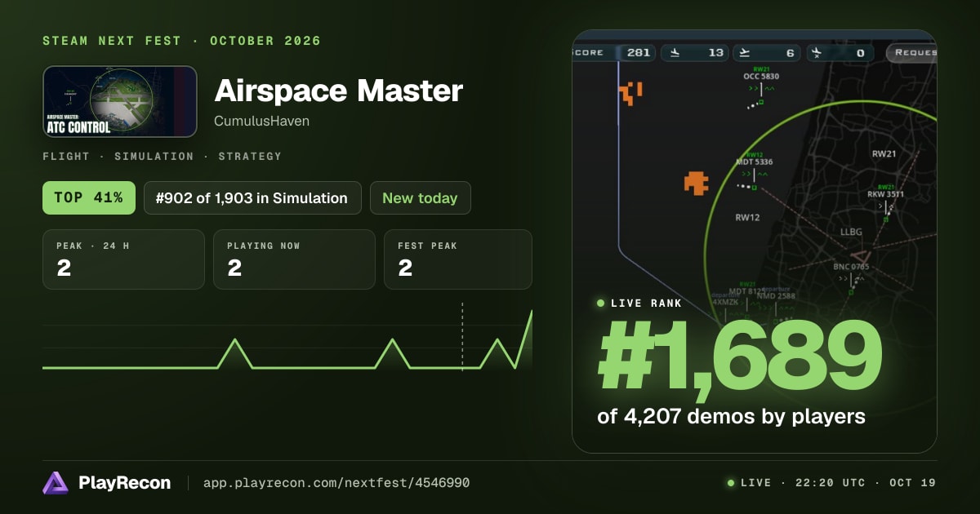This screenshot has width=980, height=514.
Task: Click the green LIVE RANK dot
Action: click(600, 304)
